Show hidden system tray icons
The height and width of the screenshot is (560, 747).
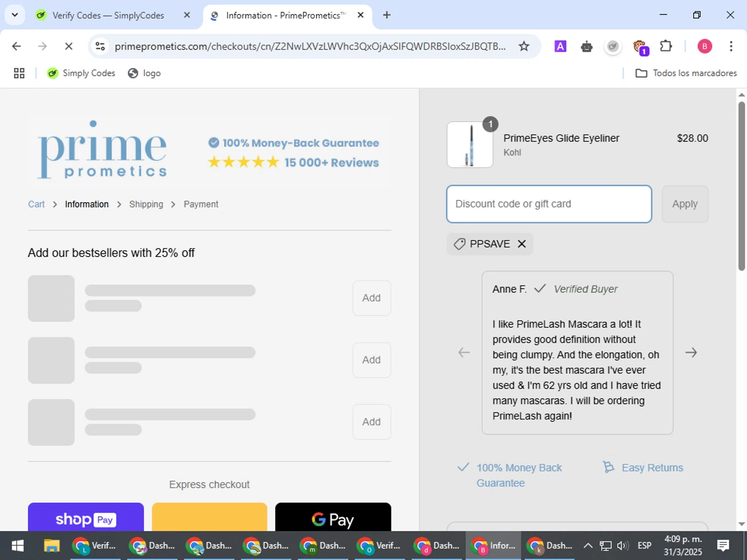pos(588,546)
